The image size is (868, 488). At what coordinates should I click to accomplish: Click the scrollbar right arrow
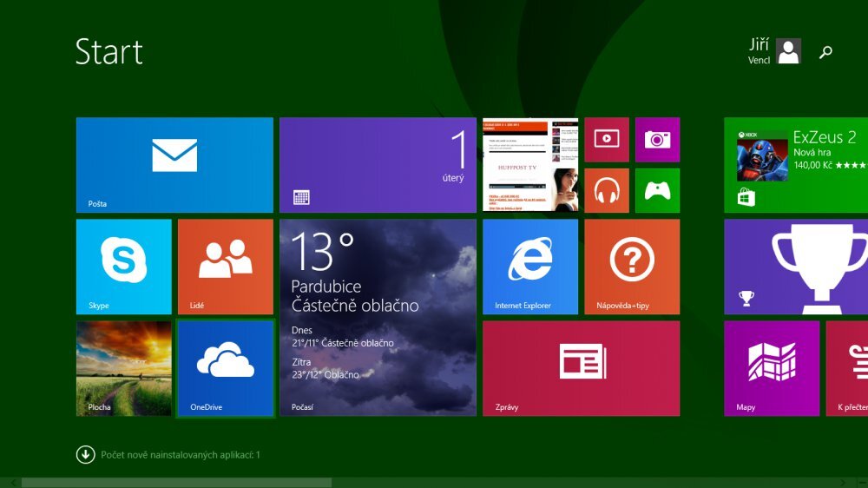pyautogui.click(x=843, y=483)
